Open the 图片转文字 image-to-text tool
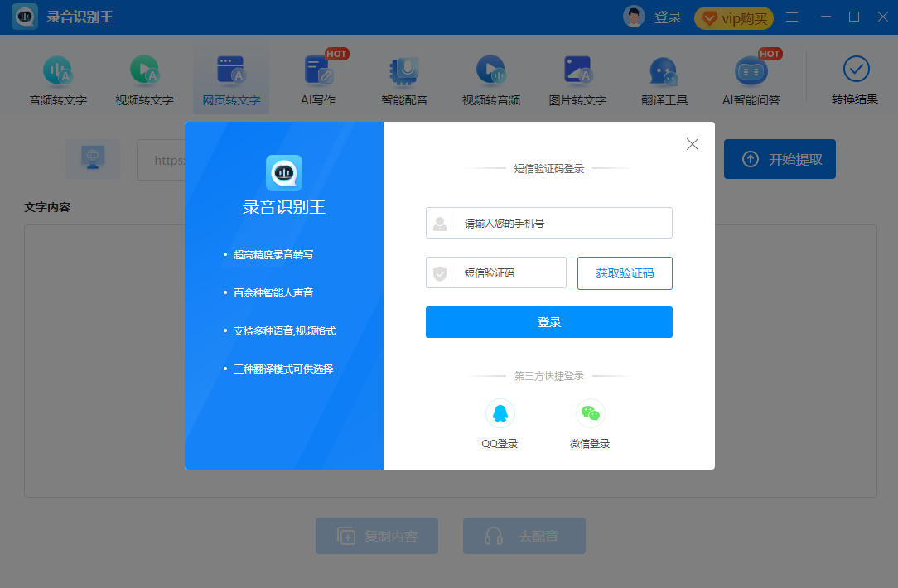 pos(577,80)
